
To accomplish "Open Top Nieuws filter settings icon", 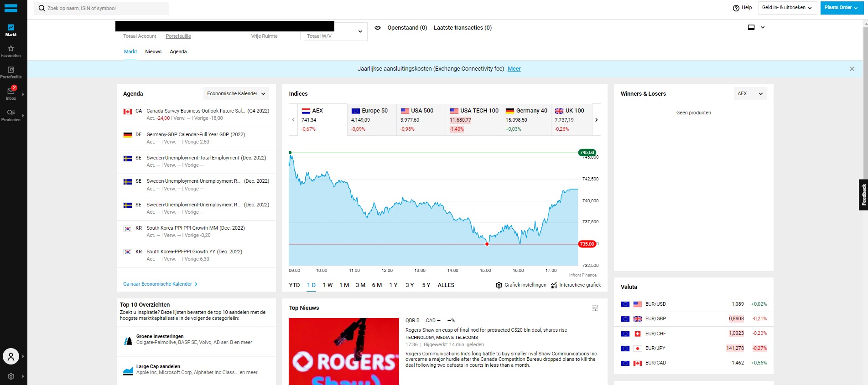I will (x=595, y=308).
